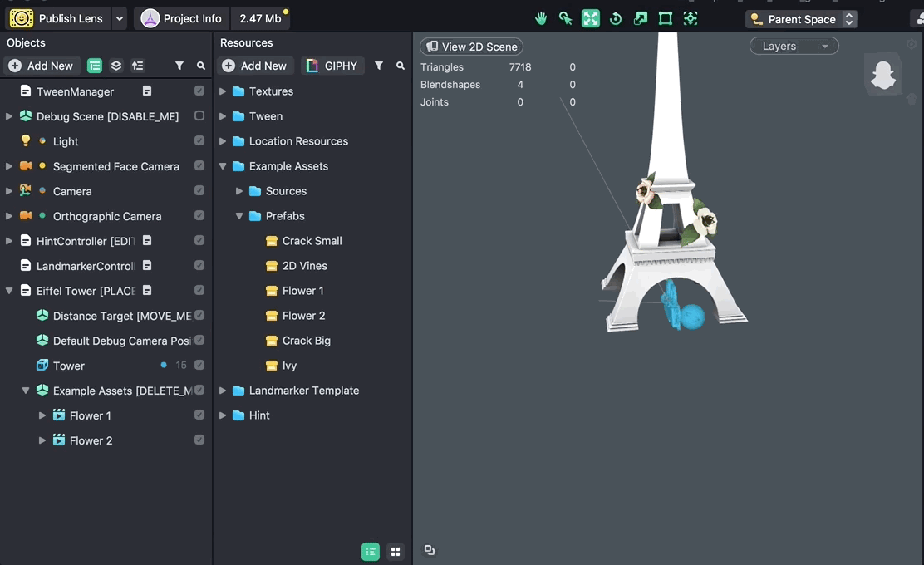Collapse the Prefabs folder
Image resolution: width=924 pixels, height=565 pixels.
click(239, 216)
